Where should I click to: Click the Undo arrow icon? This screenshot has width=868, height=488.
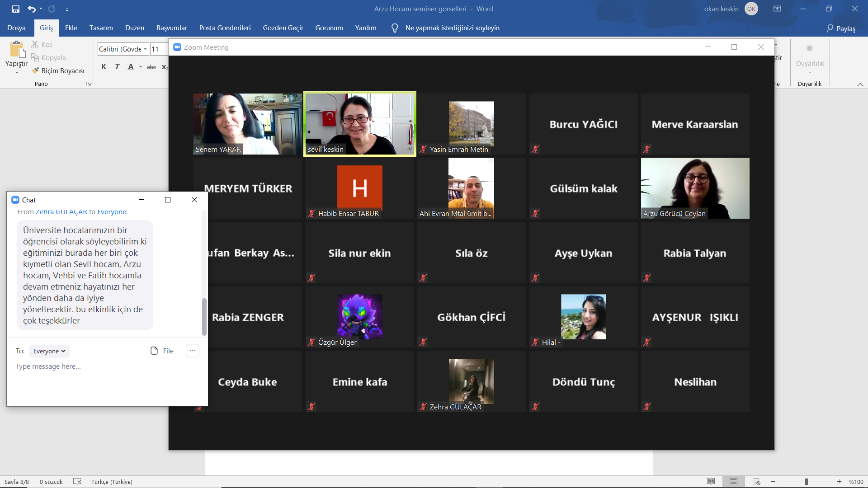point(31,9)
